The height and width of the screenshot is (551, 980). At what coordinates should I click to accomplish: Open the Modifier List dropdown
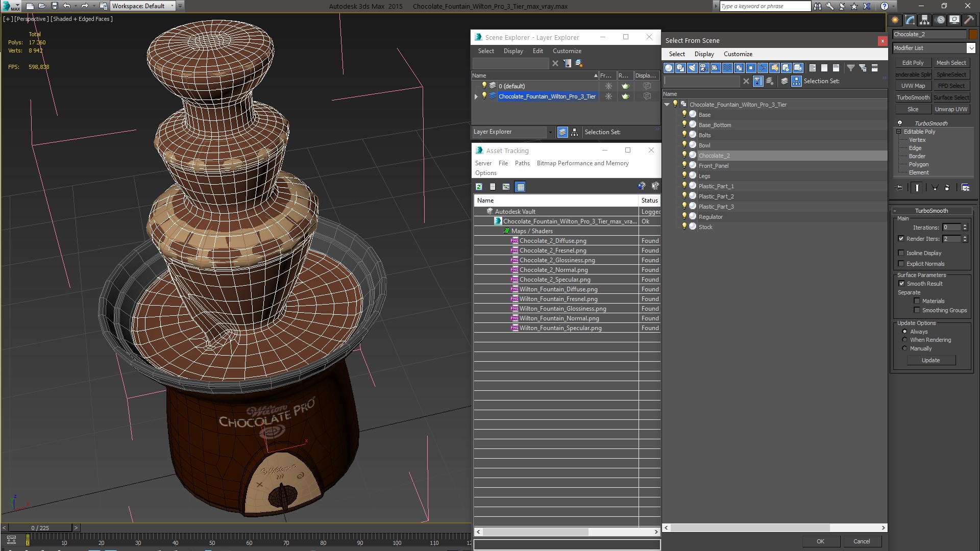click(x=971, y=48)
